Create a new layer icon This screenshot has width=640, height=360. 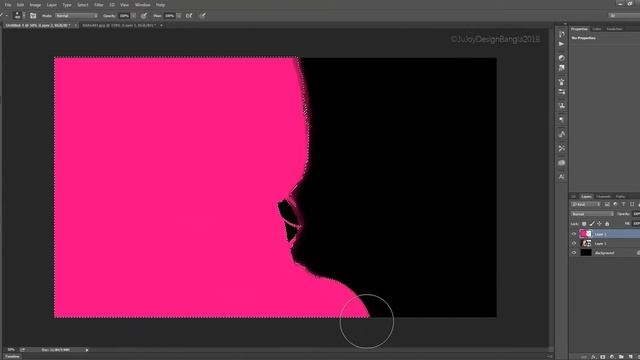[630, 357]
